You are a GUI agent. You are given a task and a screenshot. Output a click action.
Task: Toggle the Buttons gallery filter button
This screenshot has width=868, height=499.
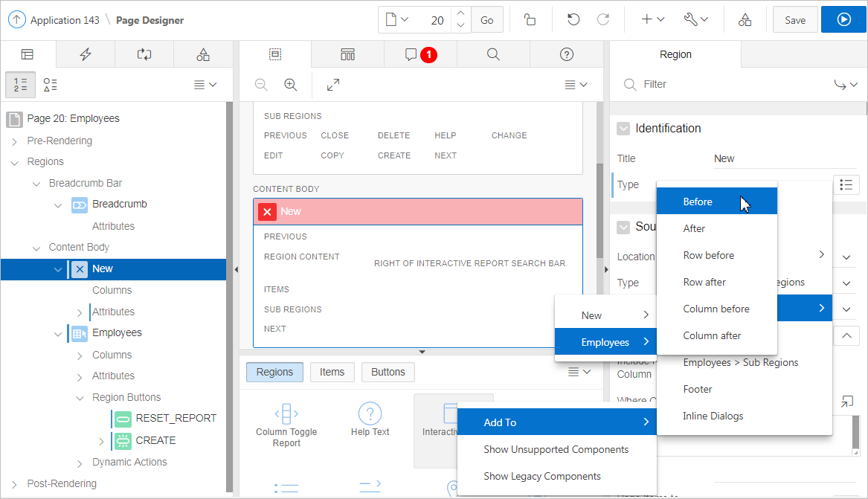[388, 372]
